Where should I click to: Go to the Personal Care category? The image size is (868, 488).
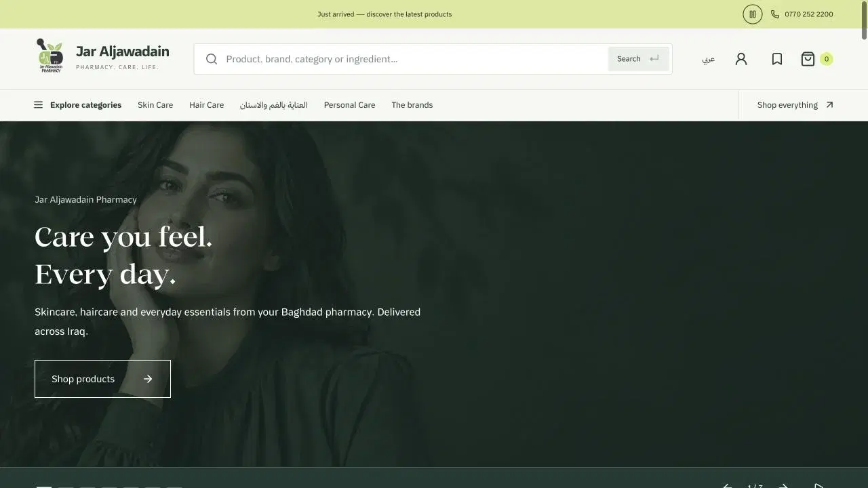[349, 105]
